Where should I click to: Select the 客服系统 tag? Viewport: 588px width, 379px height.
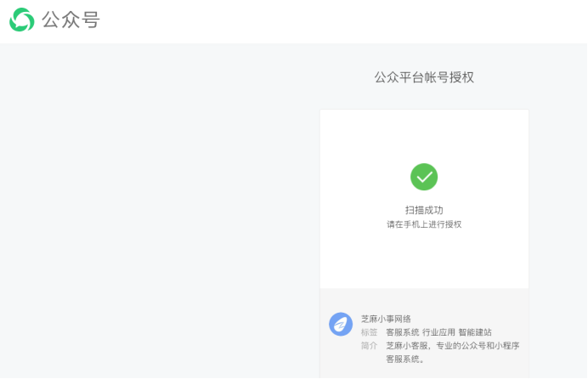coord(402,332)
